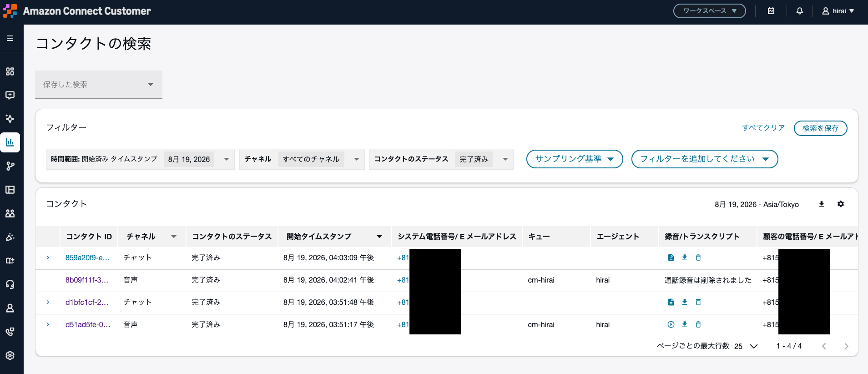
Task: Play recording for contact d51ad5fe
Action: point(671,324)
